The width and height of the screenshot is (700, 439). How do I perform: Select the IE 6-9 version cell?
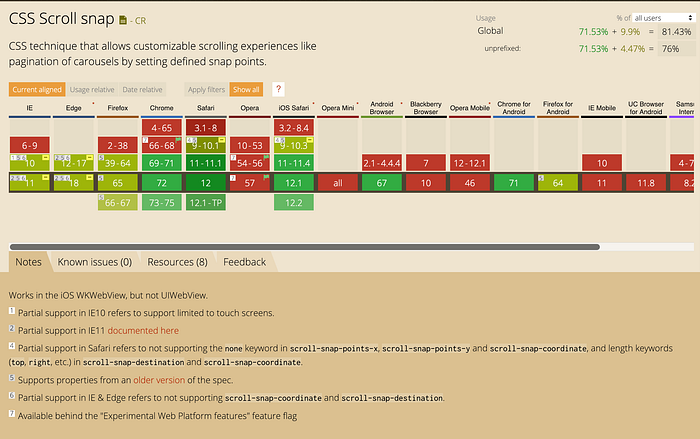pos(29,145)
